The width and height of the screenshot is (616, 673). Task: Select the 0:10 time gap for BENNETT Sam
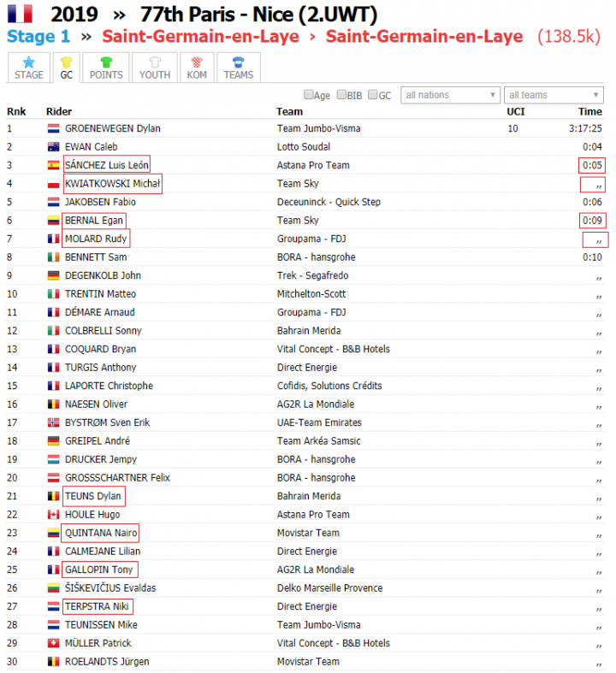pyautogui.click(x=592, y=257)
